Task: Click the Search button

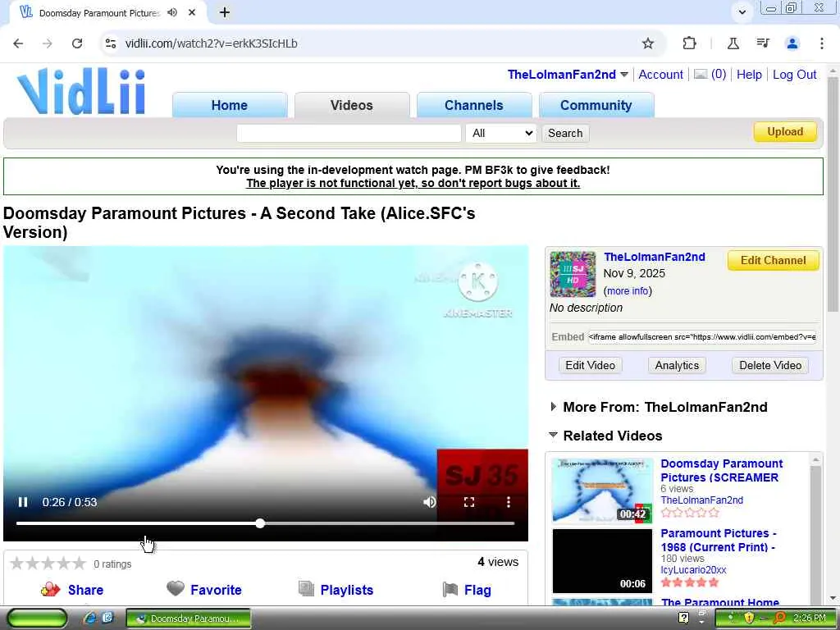Action: (x=565, y=134)
